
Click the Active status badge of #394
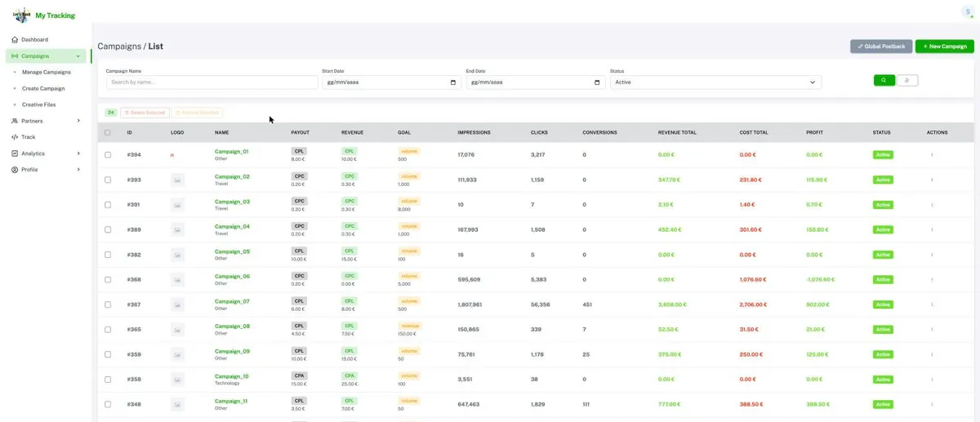coord(883,154)
